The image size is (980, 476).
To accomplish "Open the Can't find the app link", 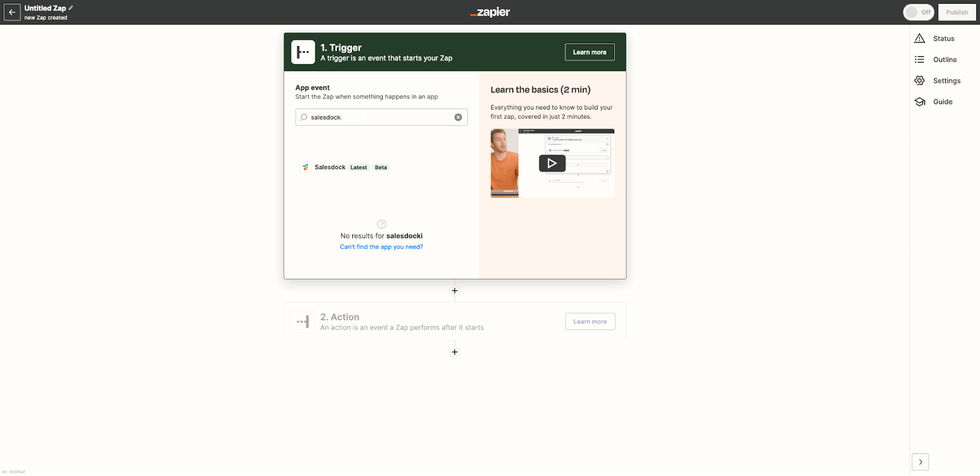I will (382, 247).
